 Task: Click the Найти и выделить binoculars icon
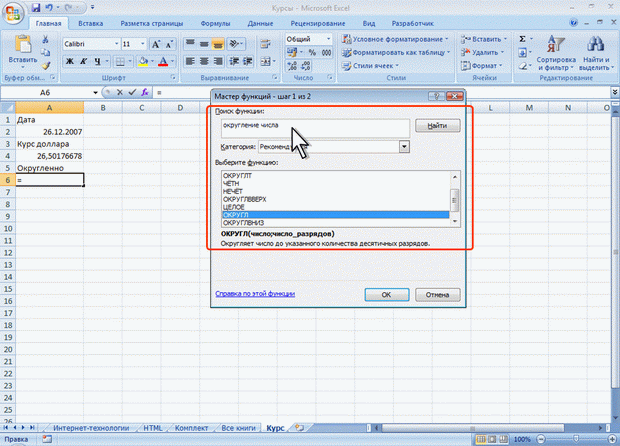click(597, 44)
